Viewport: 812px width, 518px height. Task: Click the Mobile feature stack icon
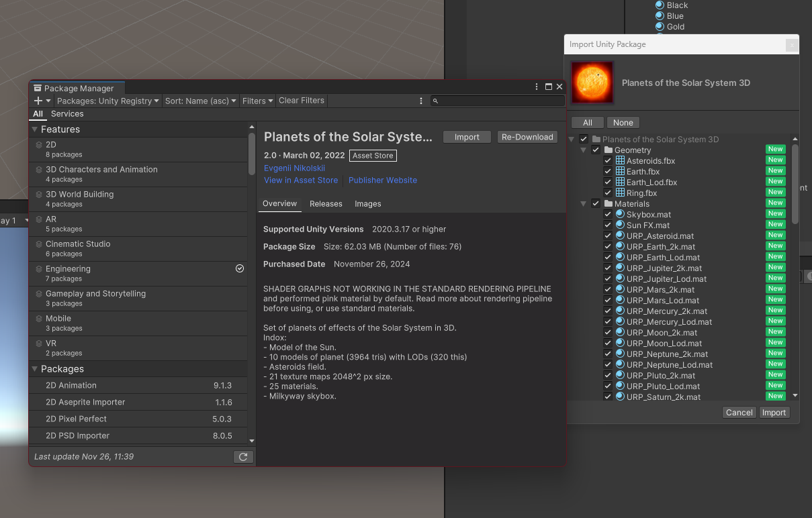(x=39, y=319)
